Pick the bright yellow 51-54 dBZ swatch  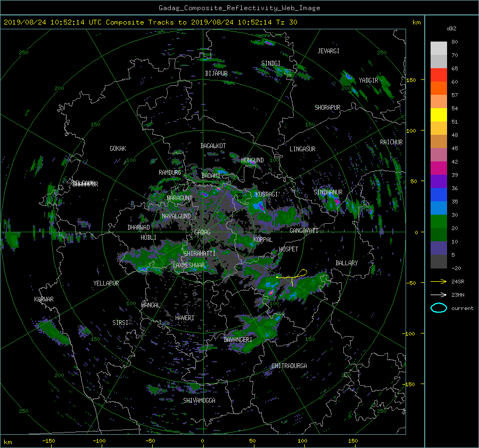[439, 115]
